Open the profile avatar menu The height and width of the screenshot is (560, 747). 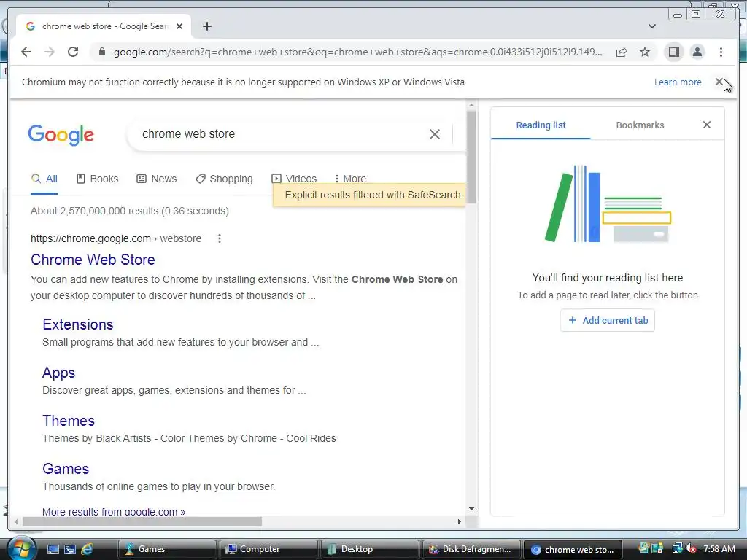point(697,52)
